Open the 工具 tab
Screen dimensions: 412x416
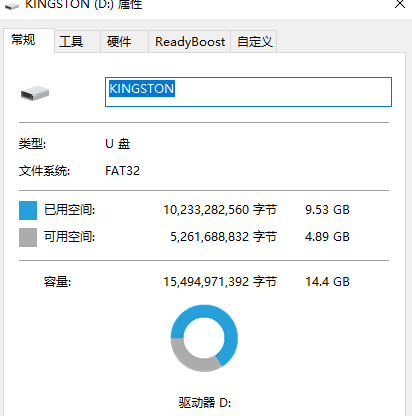coord(77,42)
